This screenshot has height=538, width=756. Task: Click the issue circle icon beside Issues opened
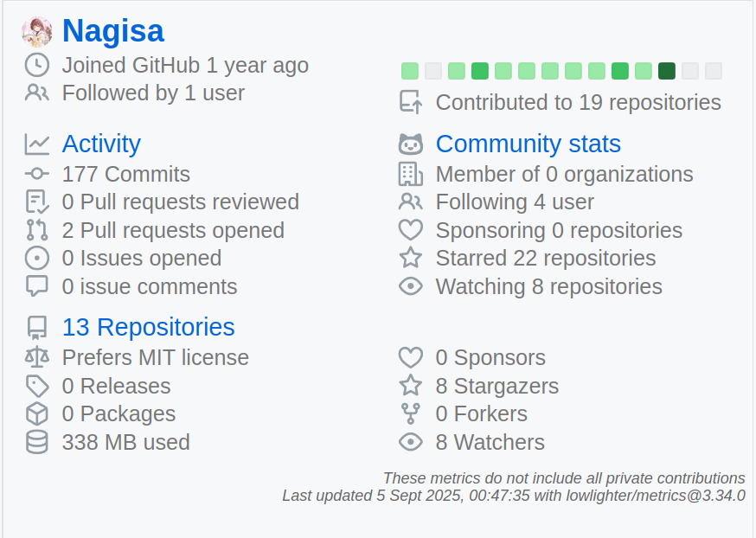[x=37, y=258]
